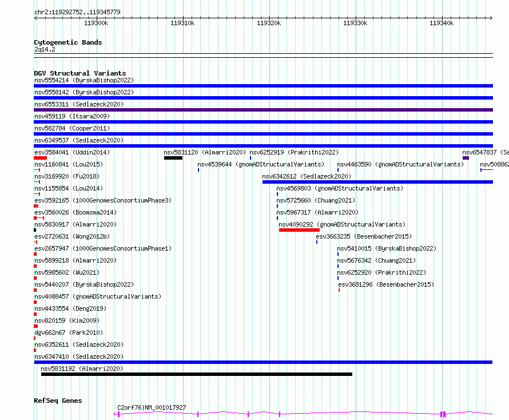Click the 119340k ruler position label
Image resolution: width=509 pixels, height=420 pixels.
(x=442, y=23)
